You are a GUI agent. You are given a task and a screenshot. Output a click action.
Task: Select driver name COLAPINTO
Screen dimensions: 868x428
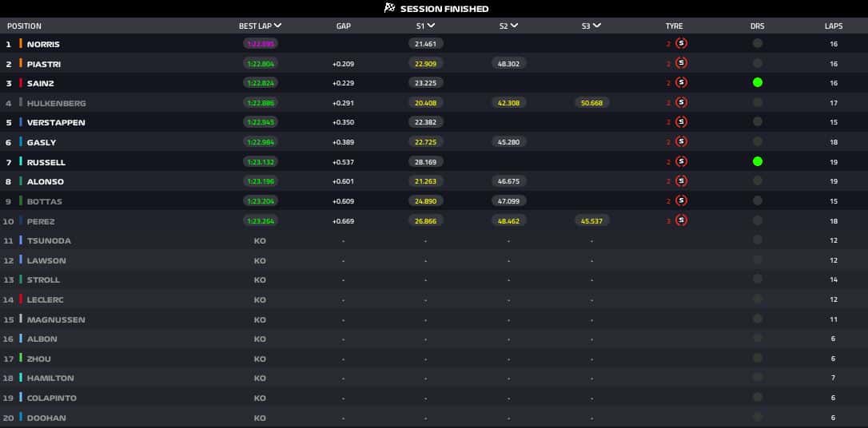pyautogui.click(x=52, y=398)
